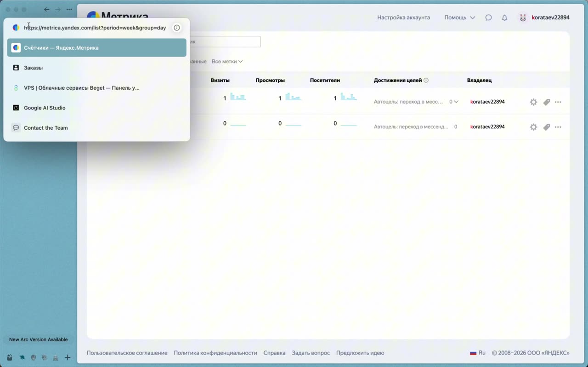Add a new item with Arc's plus icon
The width and height of the screenshot is (588, 367).
click(68, 357)
